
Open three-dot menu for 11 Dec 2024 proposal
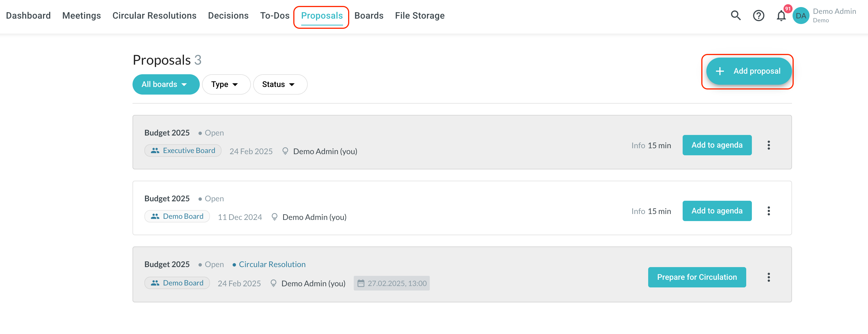[769, 211]
